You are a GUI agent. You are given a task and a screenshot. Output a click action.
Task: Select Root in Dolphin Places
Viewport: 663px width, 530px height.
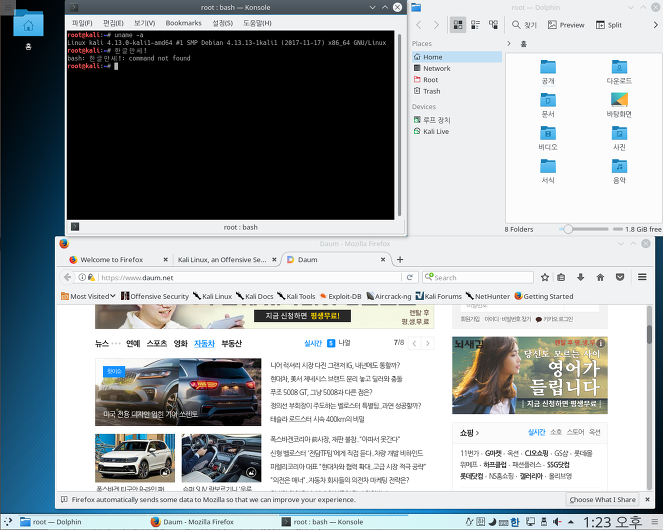457,80
